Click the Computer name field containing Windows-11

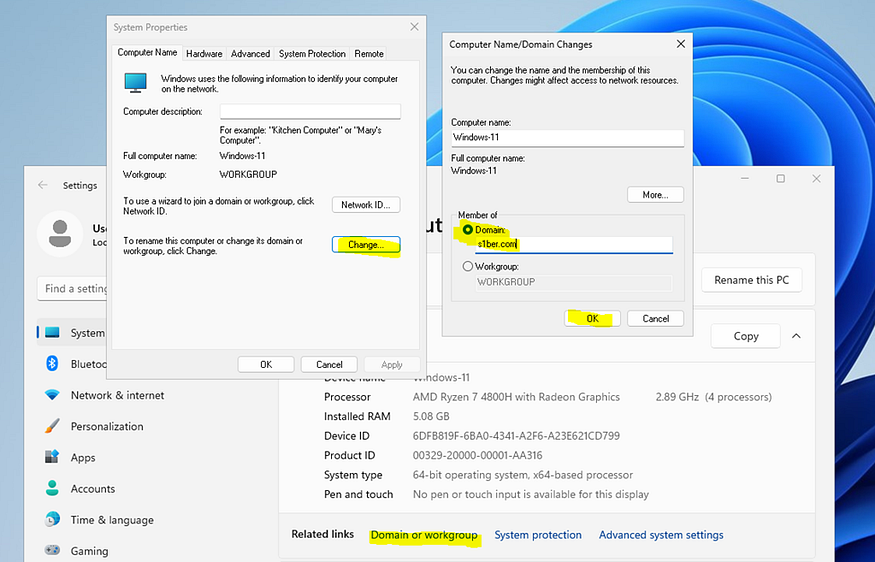click(x=568, y=138)
